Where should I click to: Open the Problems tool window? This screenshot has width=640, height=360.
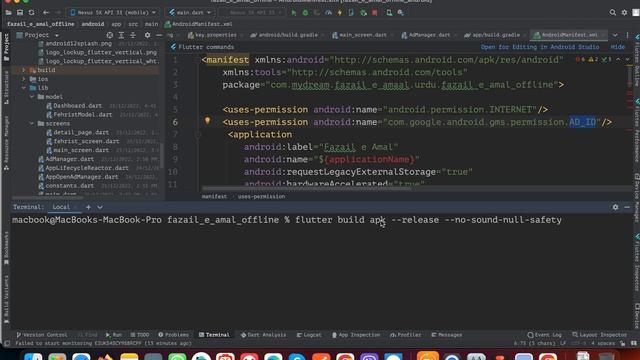[173, 335]
